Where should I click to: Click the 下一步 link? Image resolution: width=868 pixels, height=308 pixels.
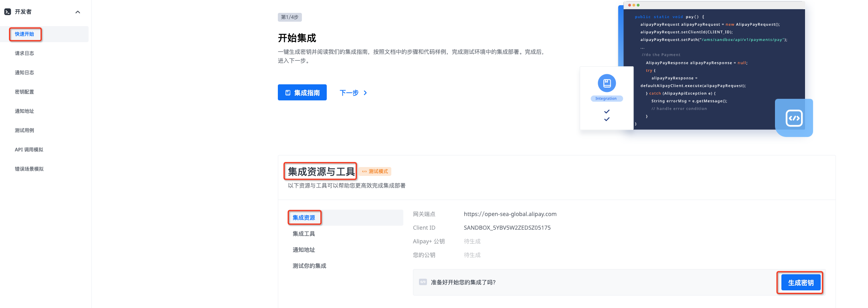tap(349, 93)
